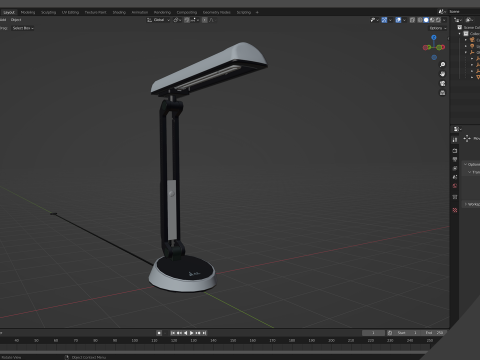This screenshot has height=360, width=480.
Task: Open the gizmo options dropdown arrow
Action: click(x=390, y=20)
